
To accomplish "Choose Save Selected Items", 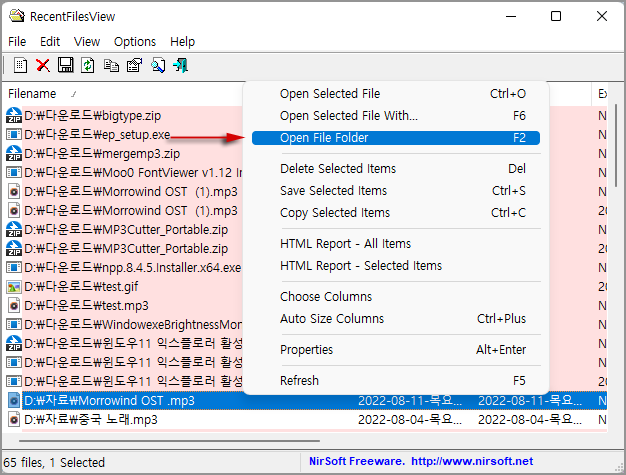I will (396, 191).
